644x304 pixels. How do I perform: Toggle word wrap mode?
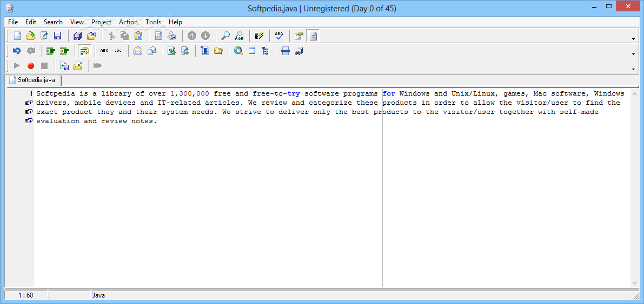click(84, 51)
